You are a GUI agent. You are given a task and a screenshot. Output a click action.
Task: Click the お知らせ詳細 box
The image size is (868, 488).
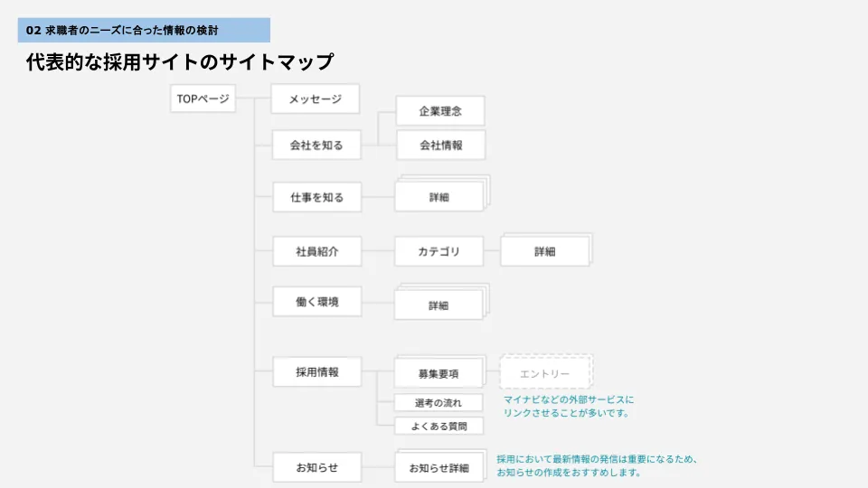(x=439, y=468)
